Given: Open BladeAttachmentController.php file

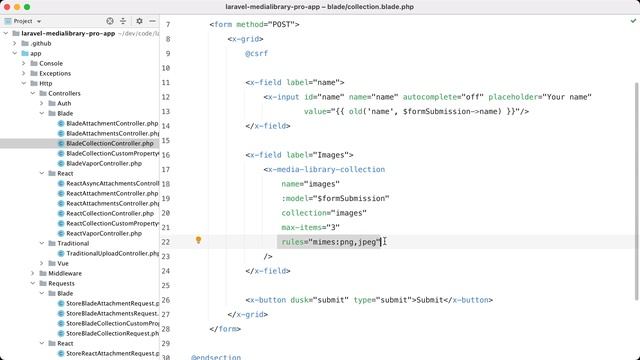Looking at the screenshot, I should [x=112, y=123].
